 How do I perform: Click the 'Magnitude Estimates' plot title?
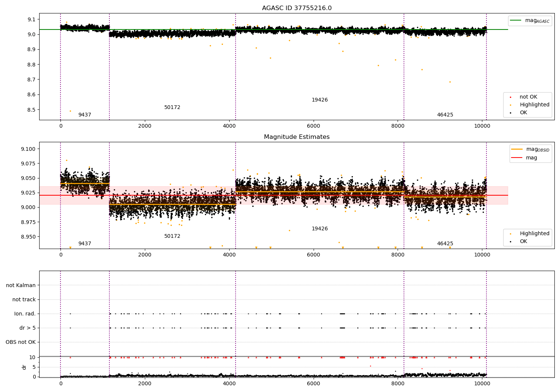[x=297, y=137]
